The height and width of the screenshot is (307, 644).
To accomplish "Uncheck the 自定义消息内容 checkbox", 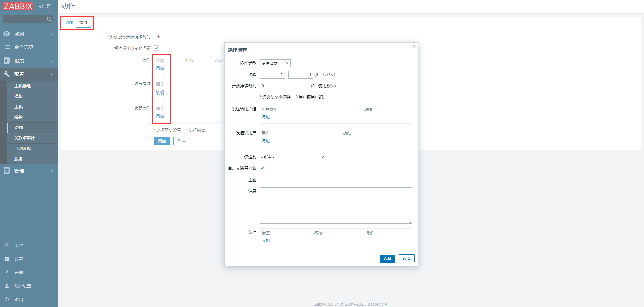I will tap(262, 168).
